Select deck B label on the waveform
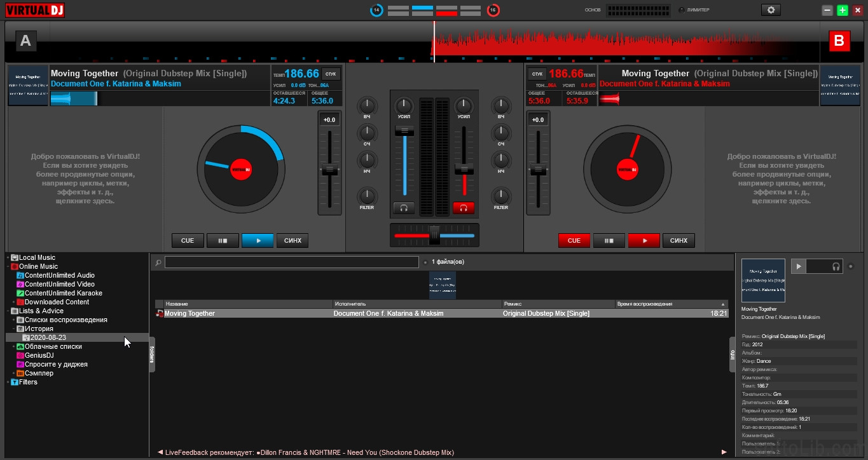 click(839, 41)
